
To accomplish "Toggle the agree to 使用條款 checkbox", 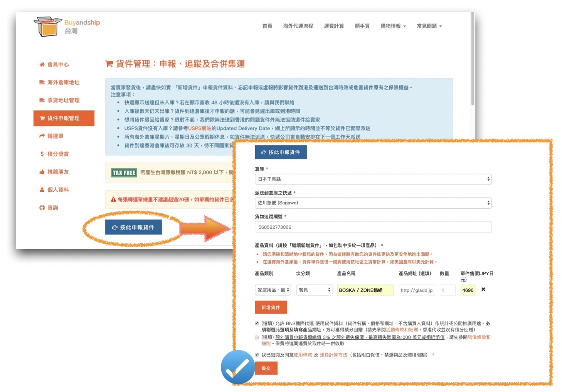I will (257, 355).
